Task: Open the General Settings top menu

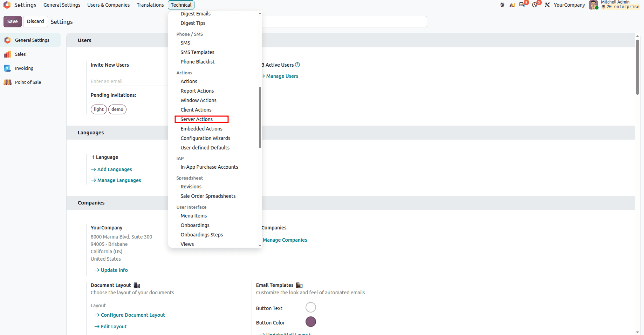Action: pyautogui.click(x=62, y=5)
